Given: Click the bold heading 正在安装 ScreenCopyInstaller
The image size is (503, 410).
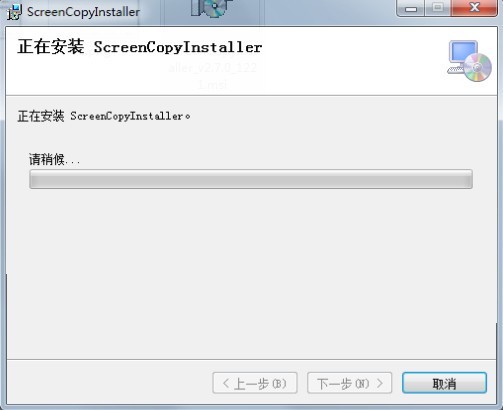Looking at the screenshot, I should (x=140, y=47).
